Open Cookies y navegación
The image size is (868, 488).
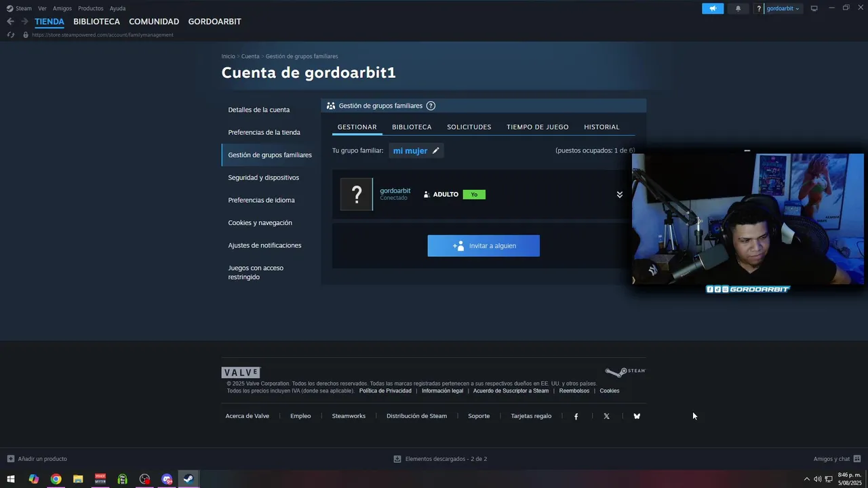(x=260, y=222)
